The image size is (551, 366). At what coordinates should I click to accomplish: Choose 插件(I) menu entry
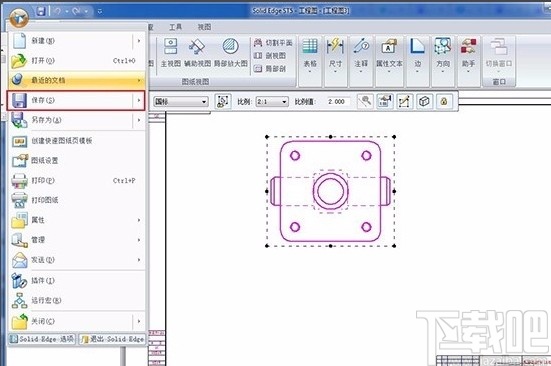[77, 281]
